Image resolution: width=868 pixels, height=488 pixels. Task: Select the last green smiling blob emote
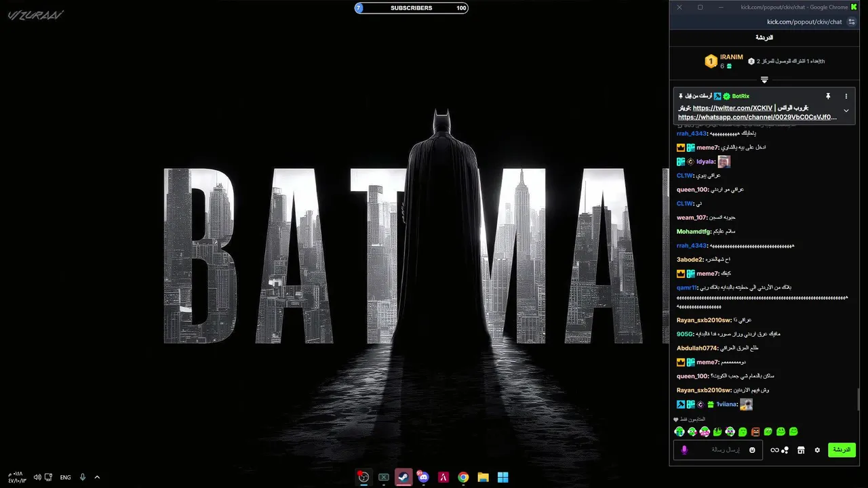(x=793, y=432)
